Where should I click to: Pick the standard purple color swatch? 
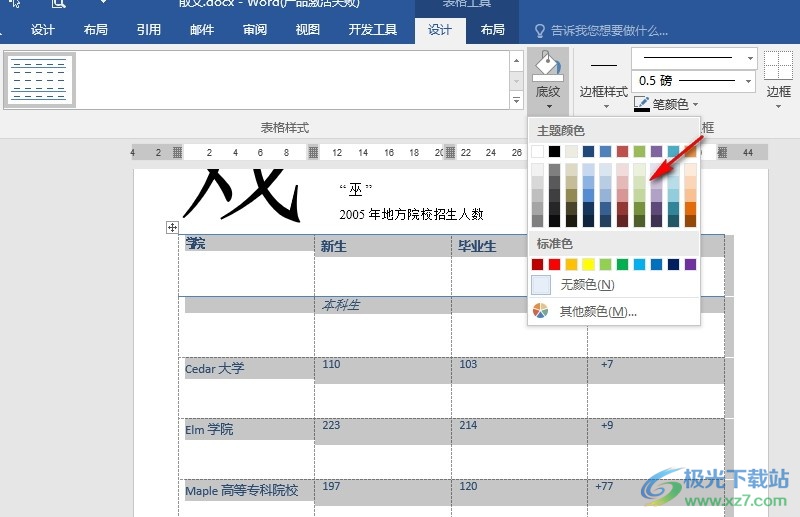point(690,264)
